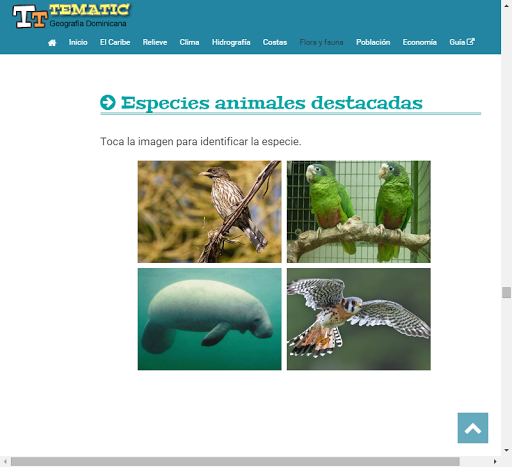Screen dimensions: 512x467
Task: Go to El Caribe section
Action: coord(115,42)
